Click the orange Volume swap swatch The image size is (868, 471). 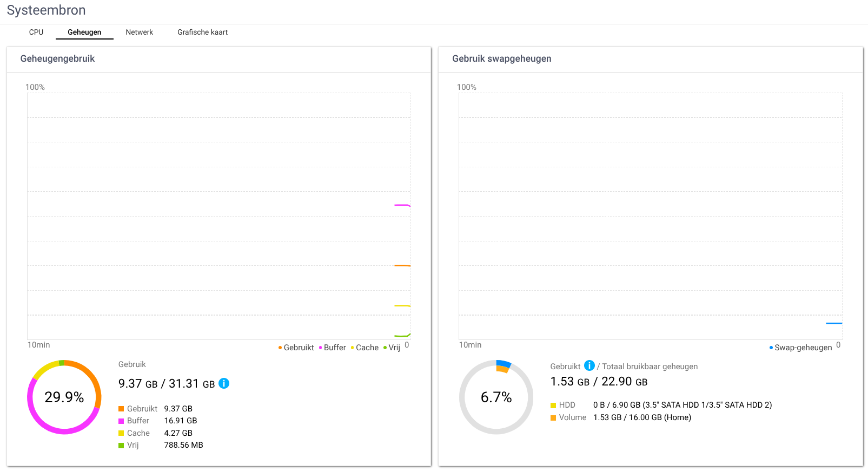click(x=553, y=418)
